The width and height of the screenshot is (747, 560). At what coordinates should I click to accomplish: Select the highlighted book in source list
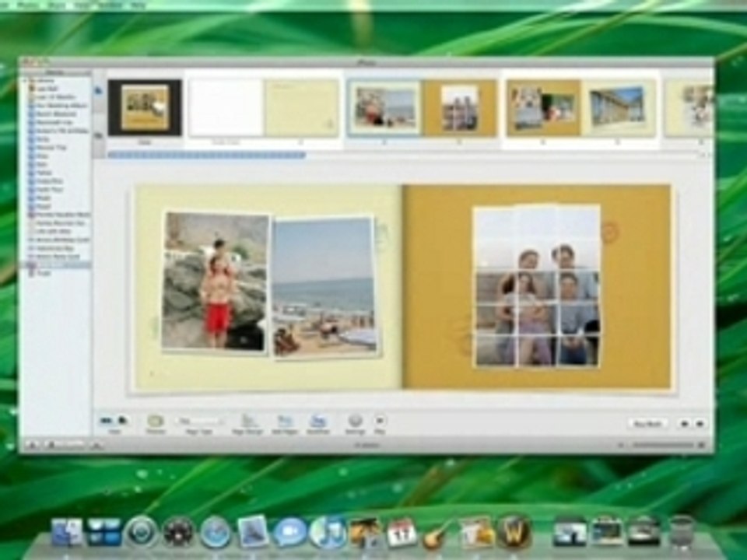[56, 264]
